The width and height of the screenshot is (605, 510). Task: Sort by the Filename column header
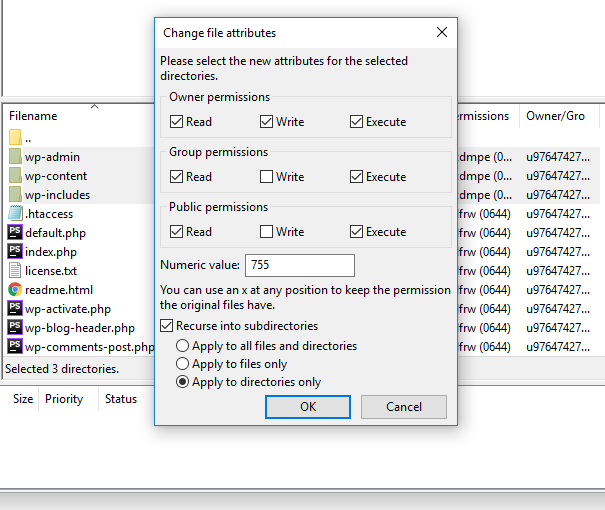(33, 116)
